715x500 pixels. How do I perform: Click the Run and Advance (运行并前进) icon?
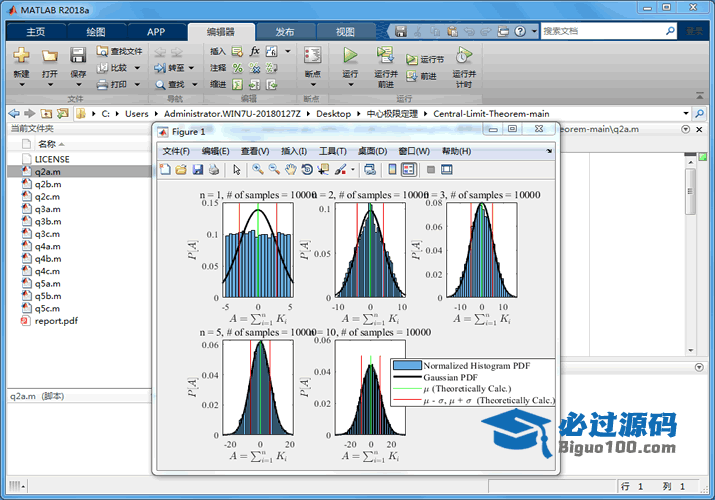(385, 55)
